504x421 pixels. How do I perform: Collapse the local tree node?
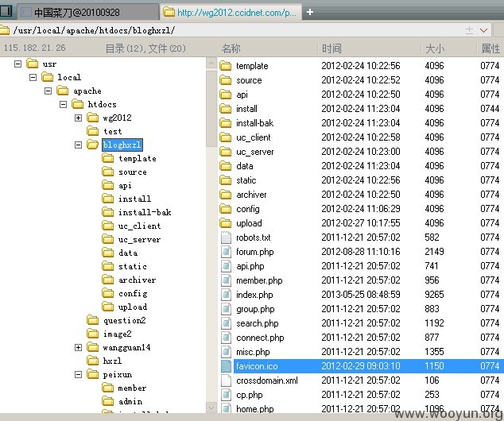pyautogui.click(x=33, y=77)
